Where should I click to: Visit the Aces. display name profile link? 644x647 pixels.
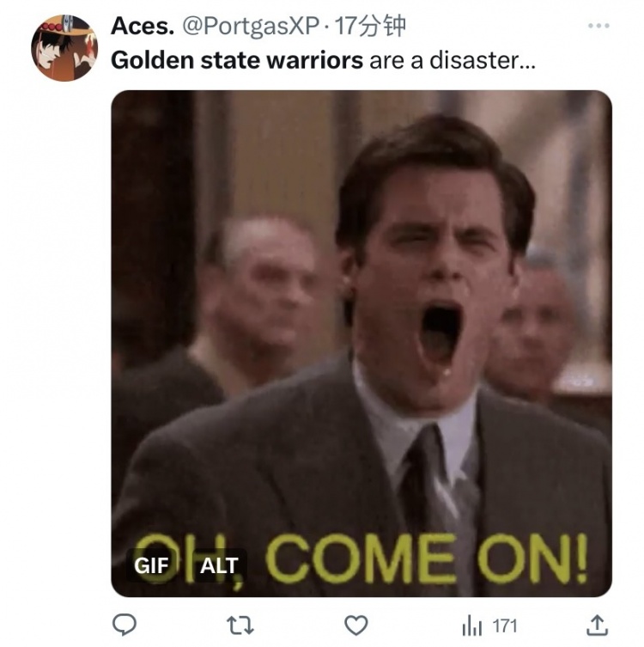coord(143,26)
